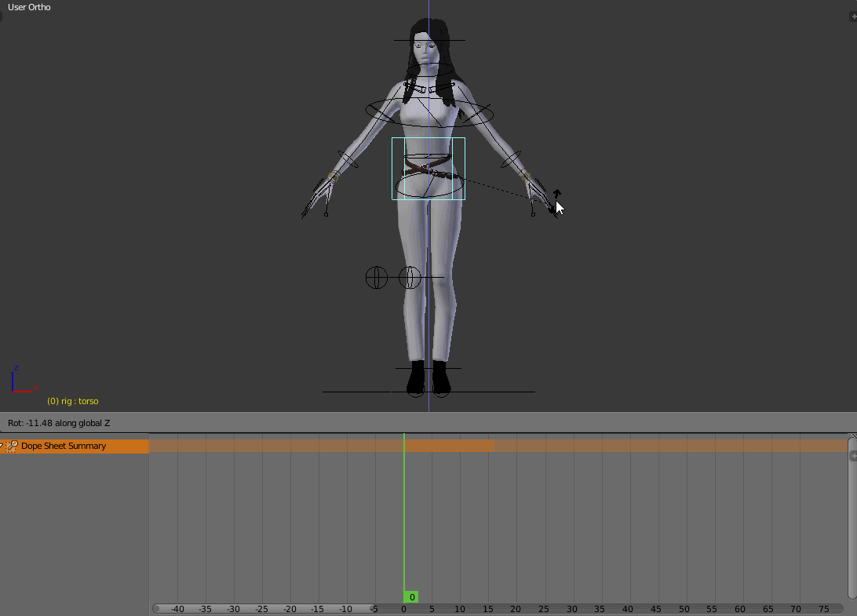Select the chest rotation ring around the character
This screenshot has height=616, width=857.
coord(367,112)
